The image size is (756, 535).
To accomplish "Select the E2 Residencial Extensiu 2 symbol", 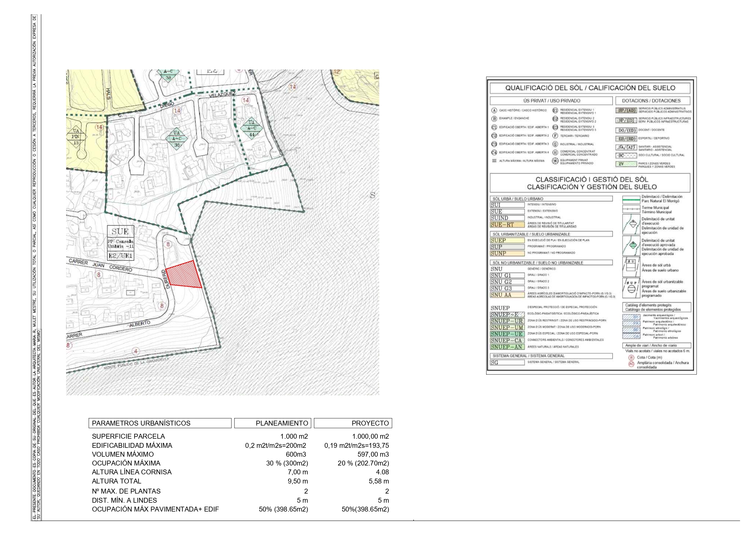I will coord(555,119).
